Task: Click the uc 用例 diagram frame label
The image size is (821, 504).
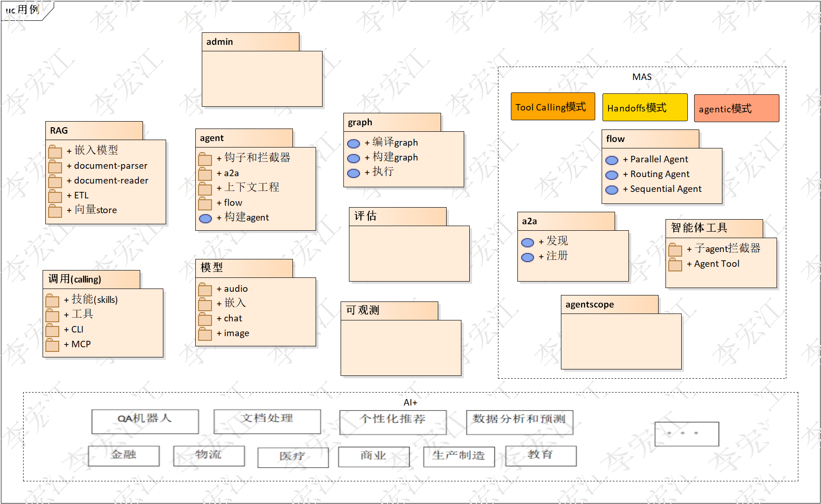Action: 22,9
